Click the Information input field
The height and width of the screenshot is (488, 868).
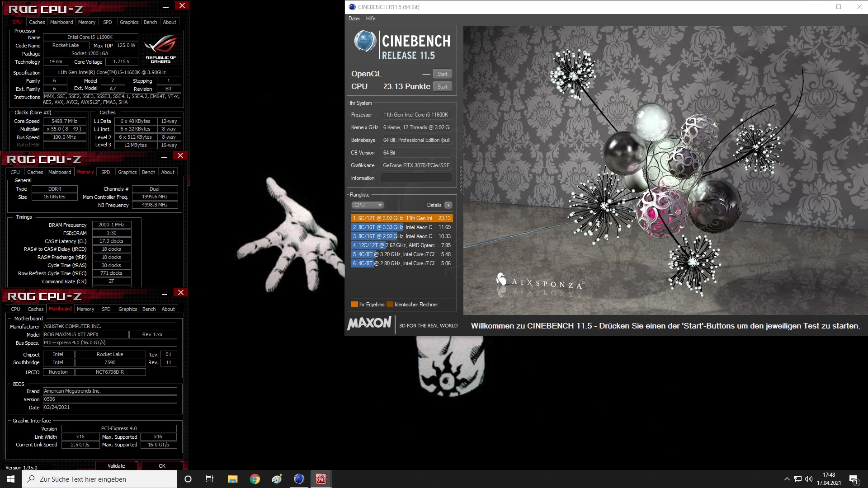(x=416, y=178)
